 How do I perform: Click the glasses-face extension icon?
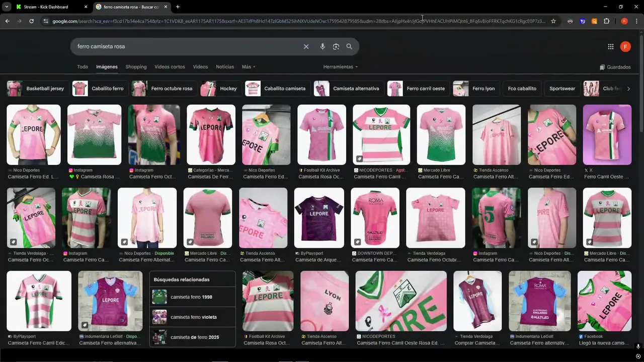pyautogui.click(x=570, y=21)
